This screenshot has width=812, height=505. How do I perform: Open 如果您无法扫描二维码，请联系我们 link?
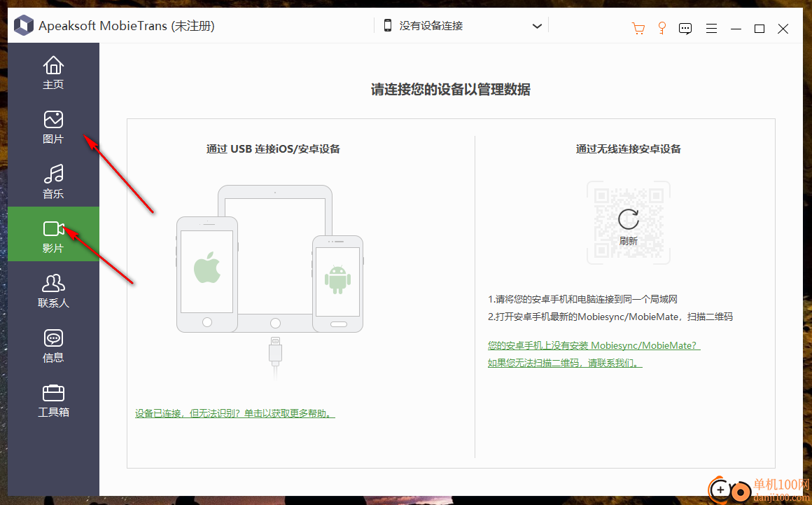[x=564, y=363]
